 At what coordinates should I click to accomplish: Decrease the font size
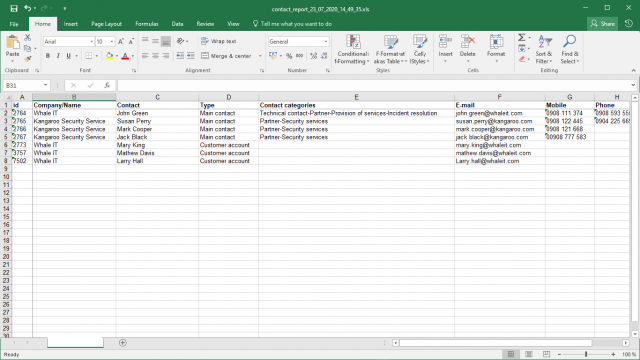point(131,42)
